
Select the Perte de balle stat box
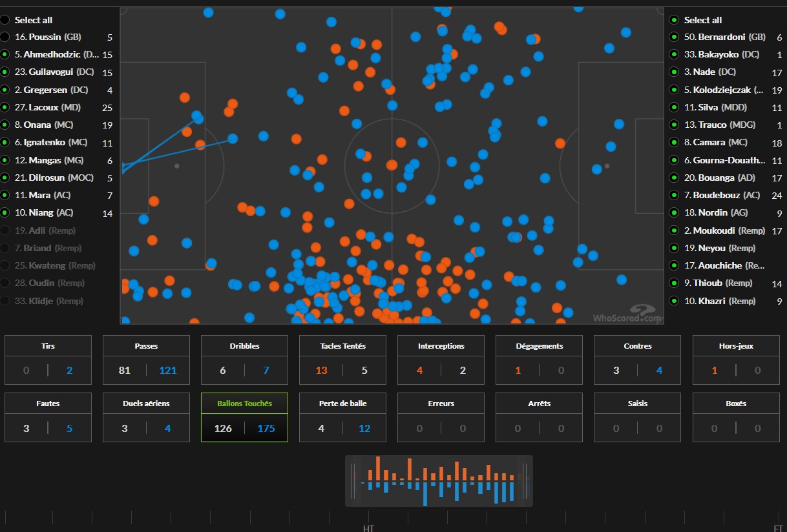[x=342, y=417]
